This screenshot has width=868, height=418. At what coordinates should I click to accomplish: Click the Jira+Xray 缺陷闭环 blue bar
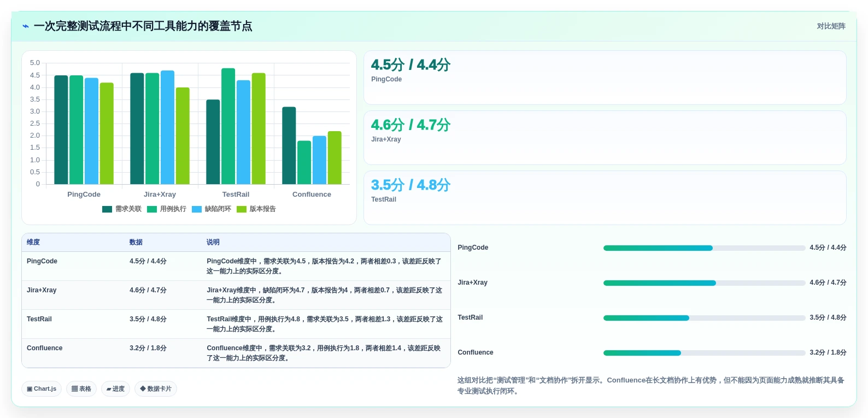167,127
